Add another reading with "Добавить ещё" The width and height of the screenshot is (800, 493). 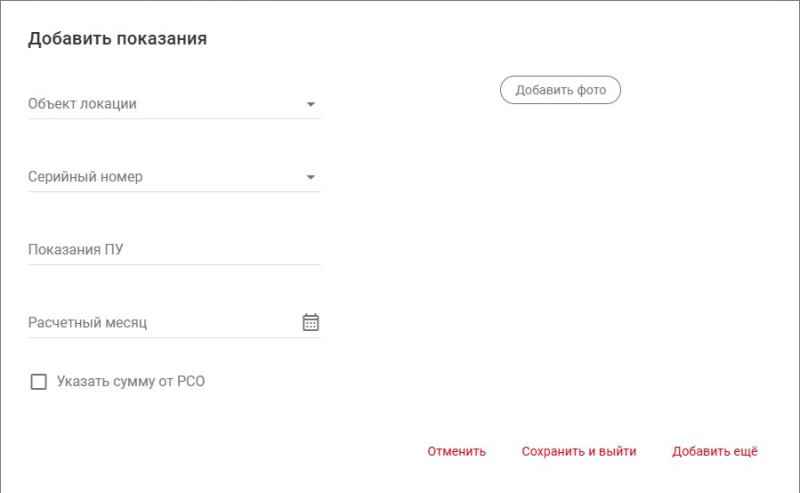(714, 451)
